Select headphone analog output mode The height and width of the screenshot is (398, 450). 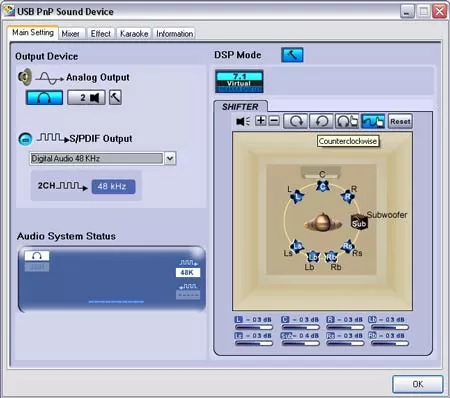[44, 98]
